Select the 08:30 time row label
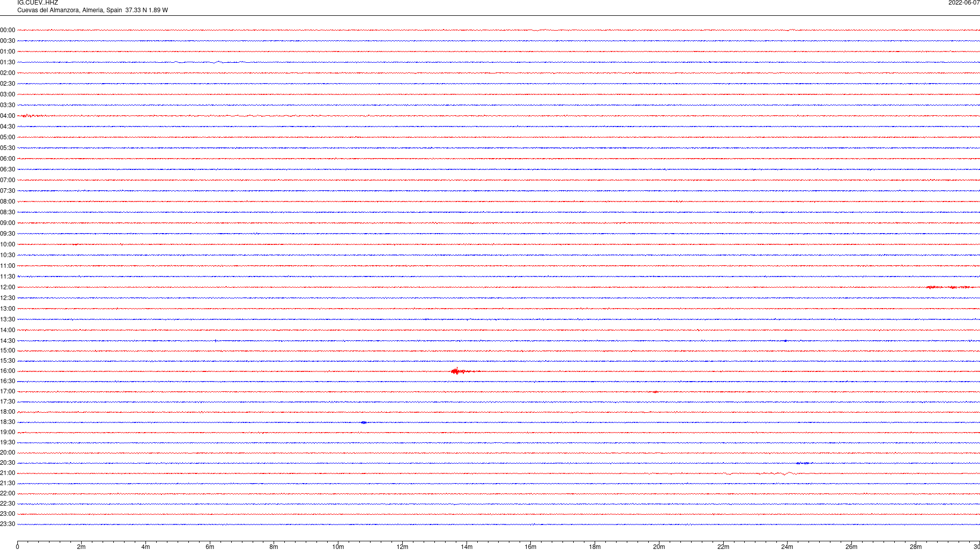The width and height of the screenshot is (980, 551). (8, 212)
